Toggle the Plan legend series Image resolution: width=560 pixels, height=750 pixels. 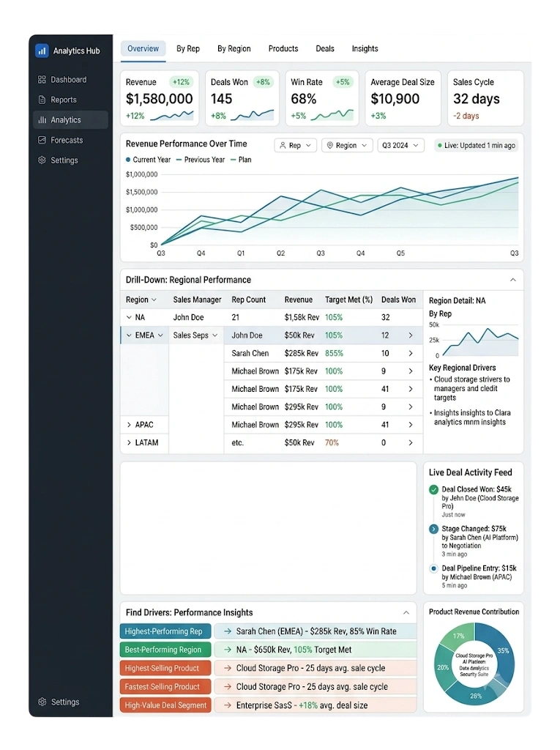[x=241, y=160]
